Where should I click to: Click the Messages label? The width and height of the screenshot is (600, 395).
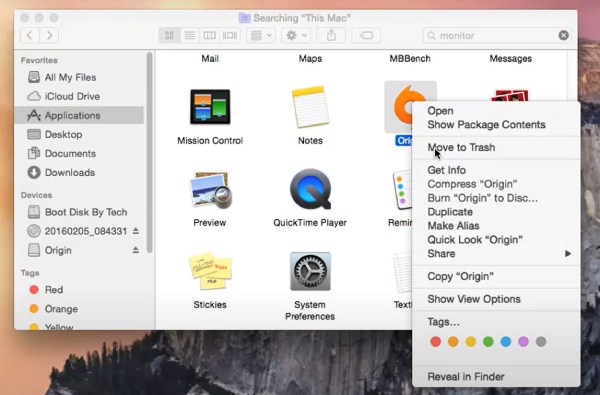tap(511, 59)
